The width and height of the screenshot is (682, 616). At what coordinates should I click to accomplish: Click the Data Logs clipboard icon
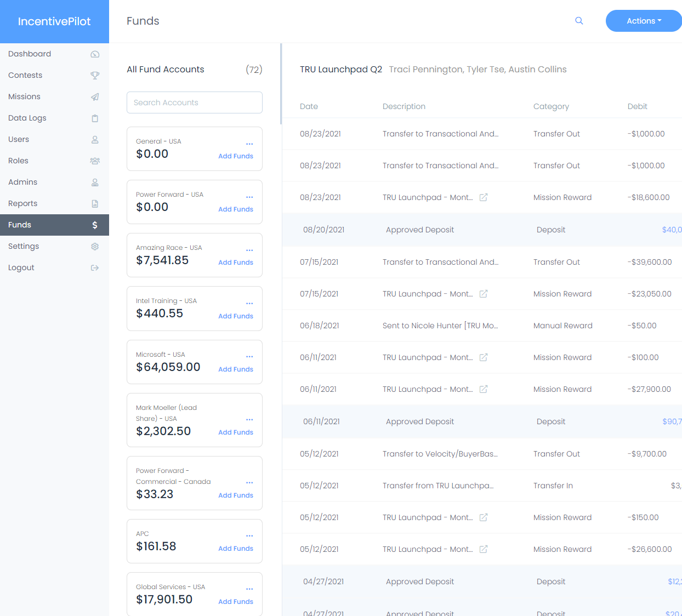point(95,118)
